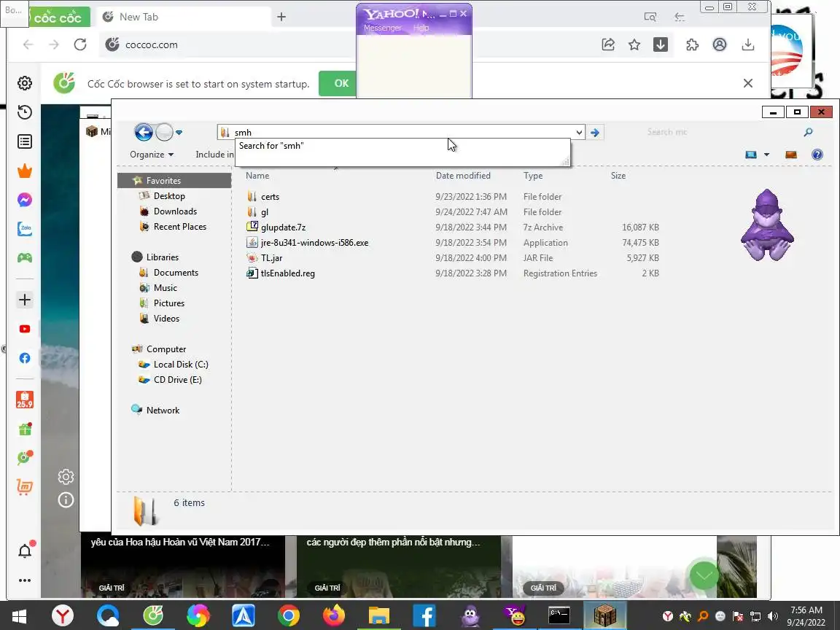
Task: Open the command prompt taskbar icon
Action: pos(559,616)
